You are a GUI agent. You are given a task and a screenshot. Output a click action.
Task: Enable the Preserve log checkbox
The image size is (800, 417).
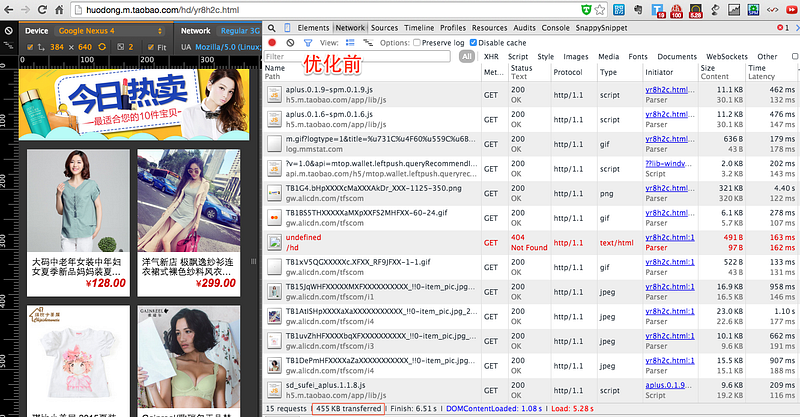coord(417,43)
